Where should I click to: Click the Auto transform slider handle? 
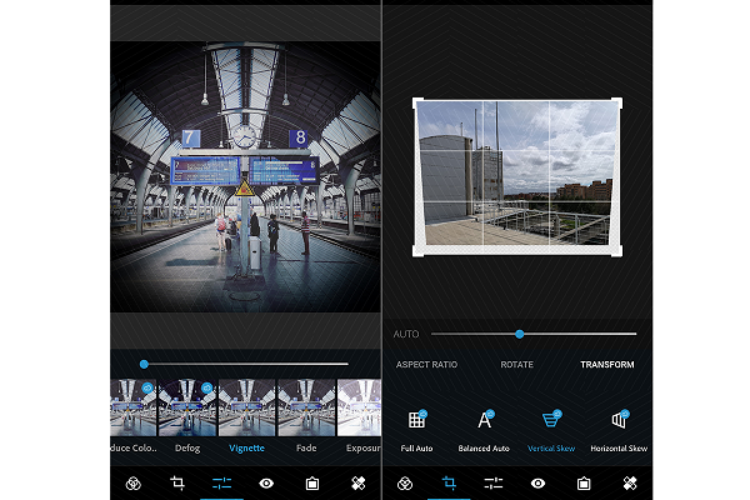pos(519,334)
